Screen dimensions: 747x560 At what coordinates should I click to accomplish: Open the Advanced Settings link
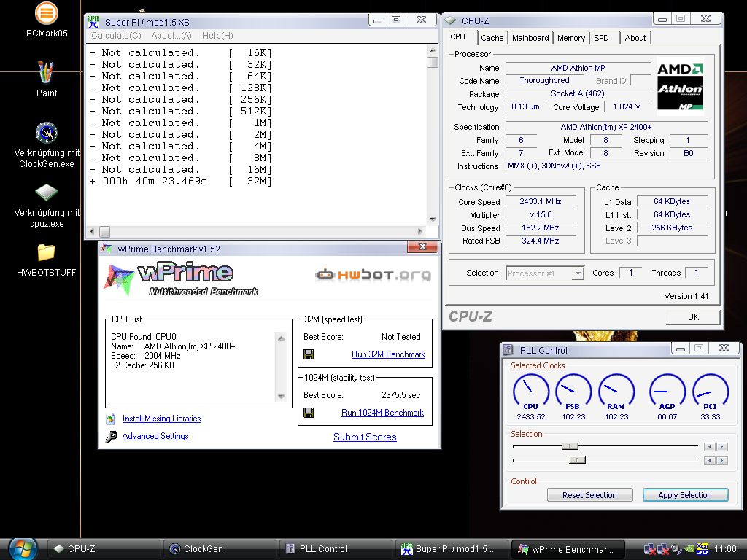coord(155,436)
